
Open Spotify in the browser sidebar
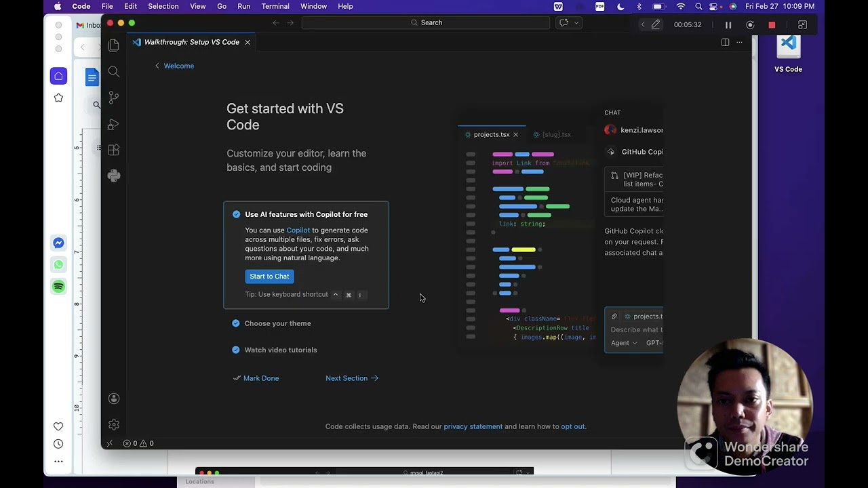coord(58,287)
